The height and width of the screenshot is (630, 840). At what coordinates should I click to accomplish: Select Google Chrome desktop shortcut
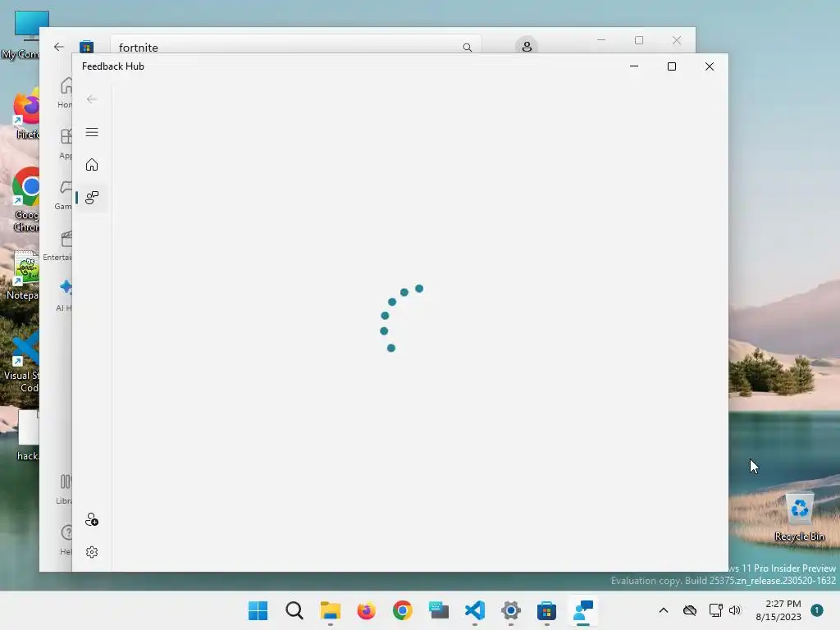click(x=24, y=199)
